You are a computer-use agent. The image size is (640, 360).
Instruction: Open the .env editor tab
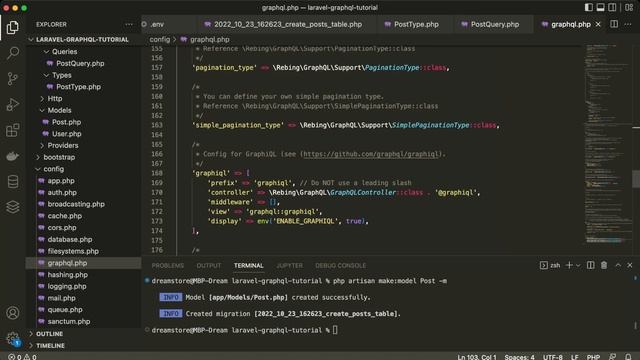coord(157,24)
